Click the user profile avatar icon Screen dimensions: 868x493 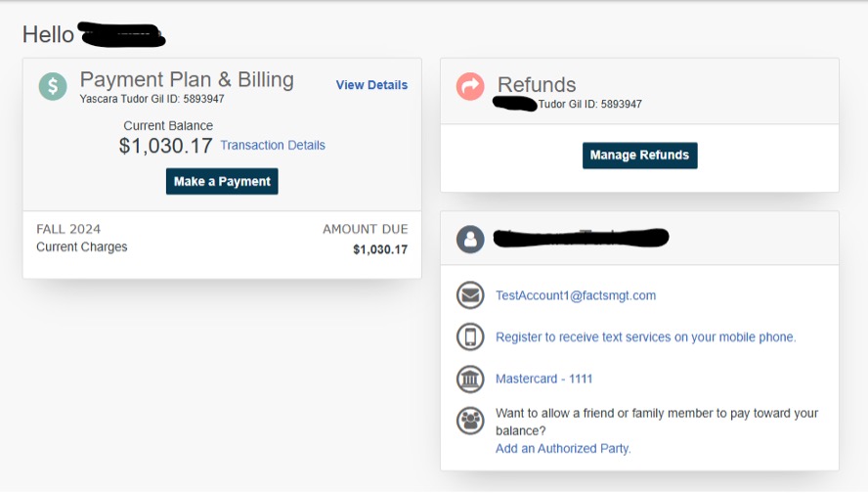pos(470,239)
